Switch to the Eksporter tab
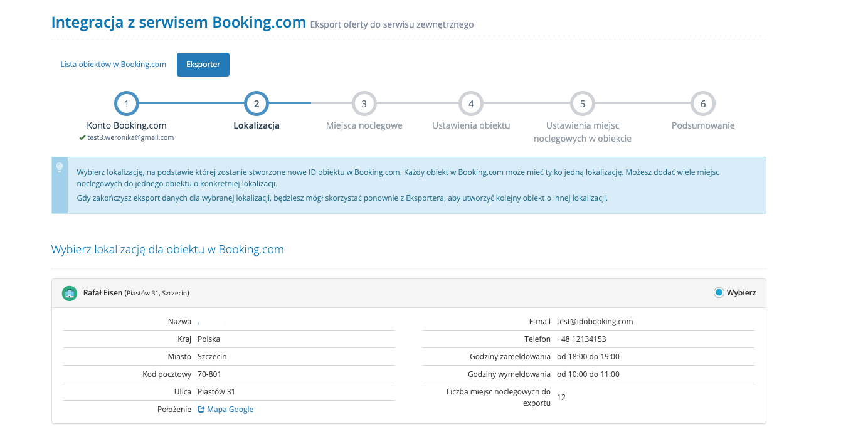This screenshot has height=434, width=868. (203, 65)
